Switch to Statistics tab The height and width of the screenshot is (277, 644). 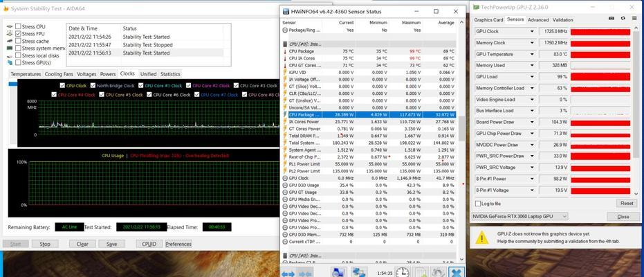coord(170,74)
